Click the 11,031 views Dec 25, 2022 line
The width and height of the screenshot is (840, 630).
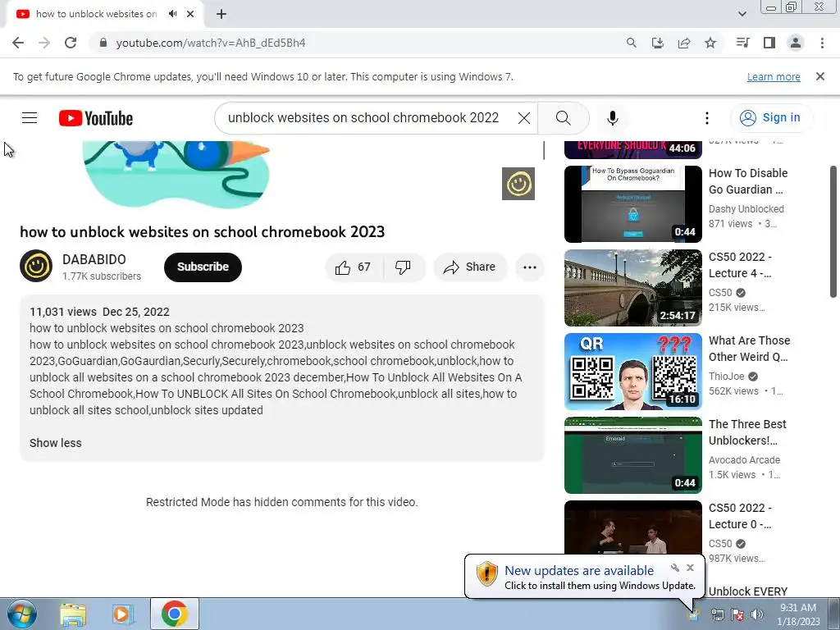click(99, 312)
